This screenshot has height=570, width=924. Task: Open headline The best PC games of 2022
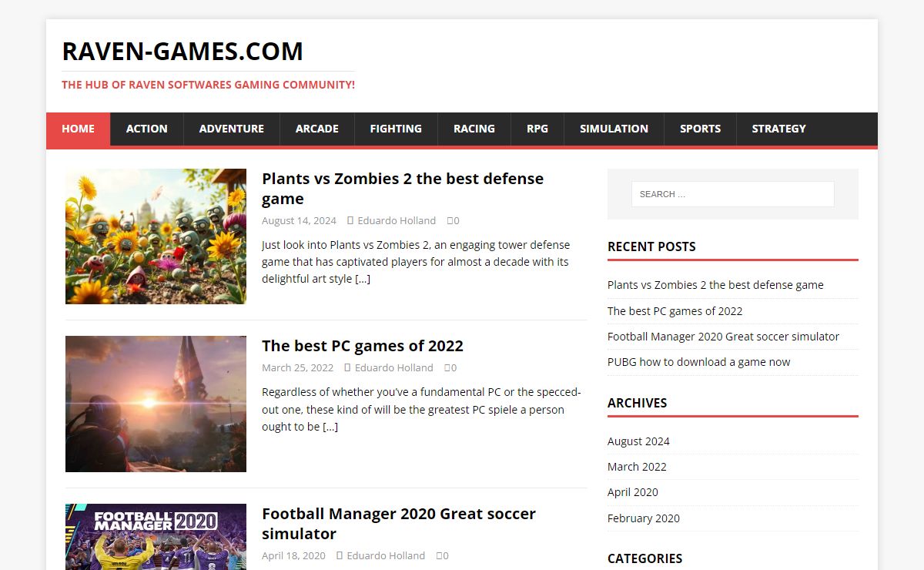pos(363,346)
